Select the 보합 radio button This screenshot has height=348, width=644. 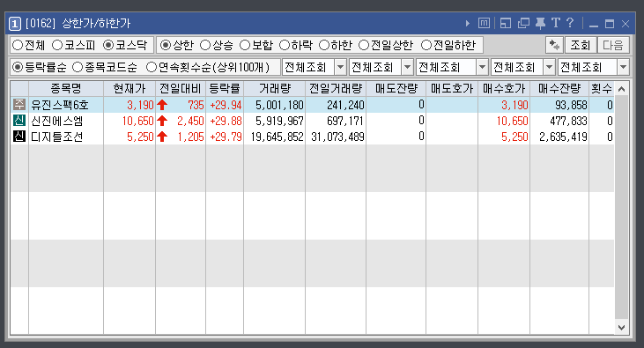(245, 45)
